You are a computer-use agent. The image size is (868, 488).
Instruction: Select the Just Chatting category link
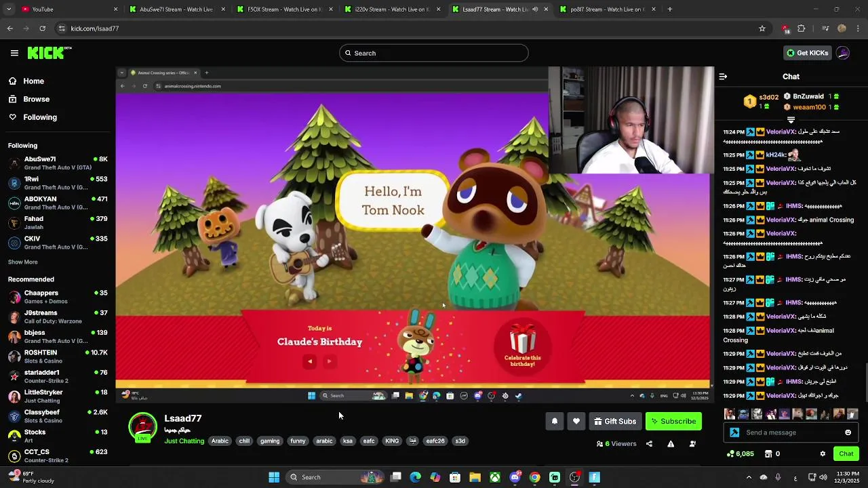[x=184, y=441]
